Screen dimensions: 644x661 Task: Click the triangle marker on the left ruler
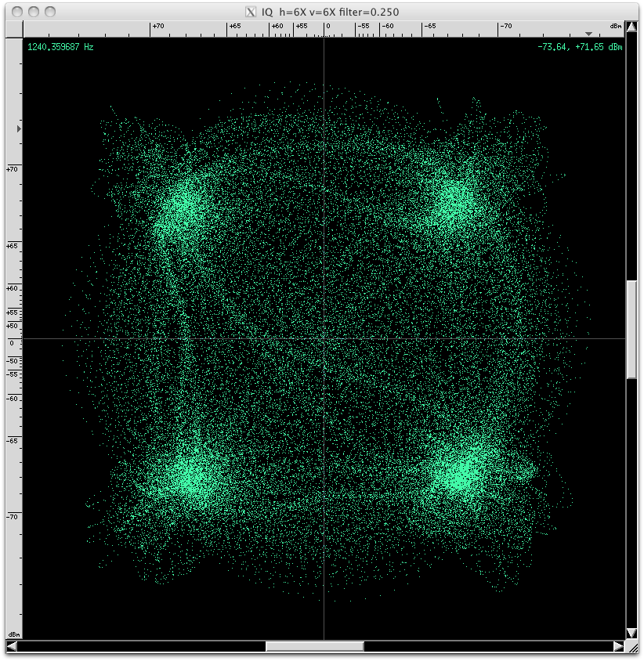point(19,128)
